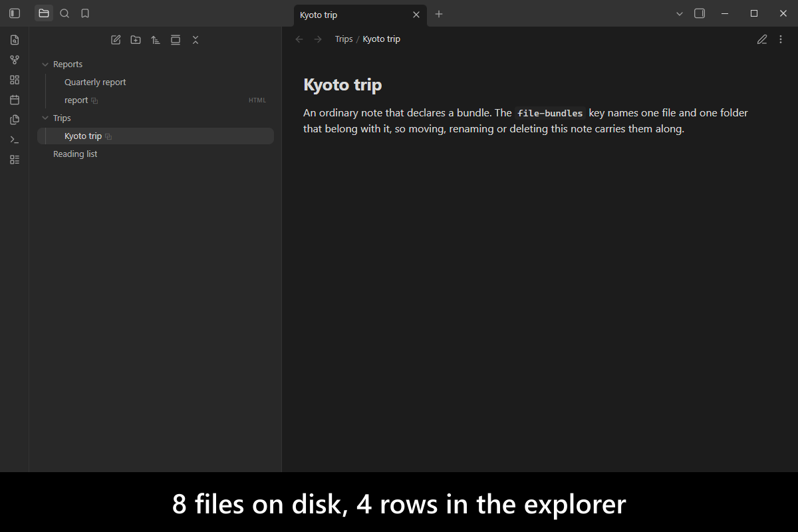The image size is (798, 532).
Task: Create a new note with the pencil icon
Action: [116, 40]
